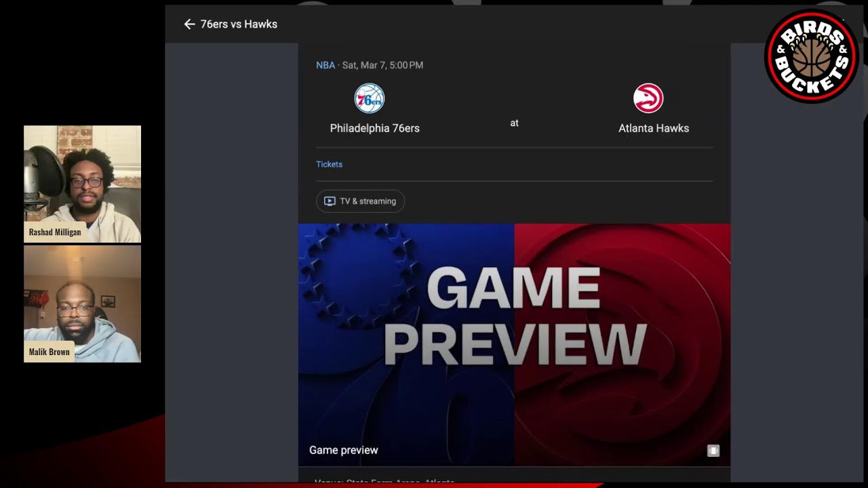Select the Philadelphia 76ers team name

click(x=375, y=128)
